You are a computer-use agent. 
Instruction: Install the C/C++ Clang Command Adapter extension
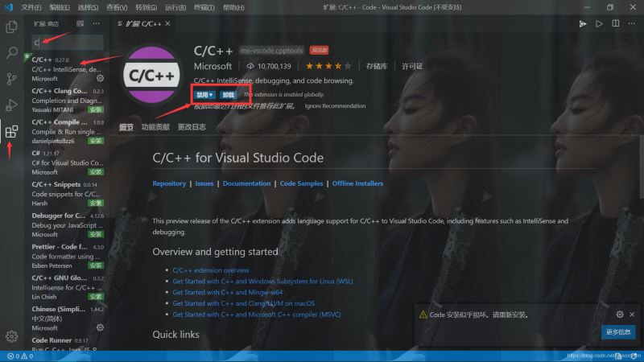(96, 109)
